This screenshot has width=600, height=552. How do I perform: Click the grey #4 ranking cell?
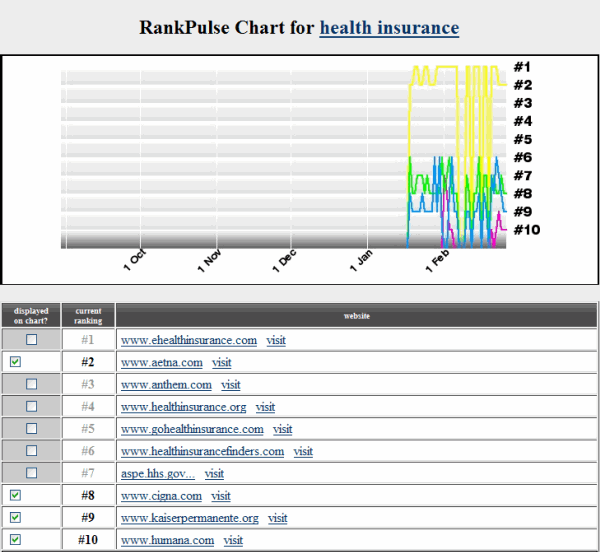[88, 406]
